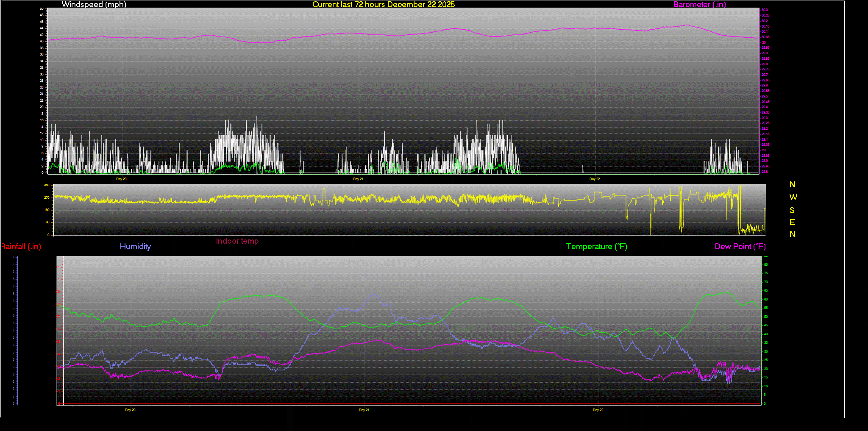
Task: Click the Current last 72 hours title
Action: pos(383,5)
